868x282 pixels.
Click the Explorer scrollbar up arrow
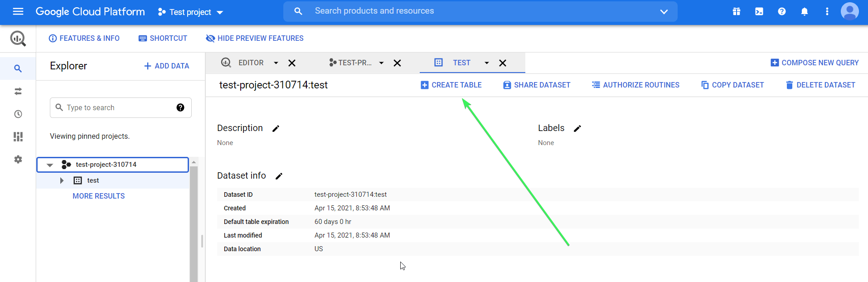tap(194, 162)
